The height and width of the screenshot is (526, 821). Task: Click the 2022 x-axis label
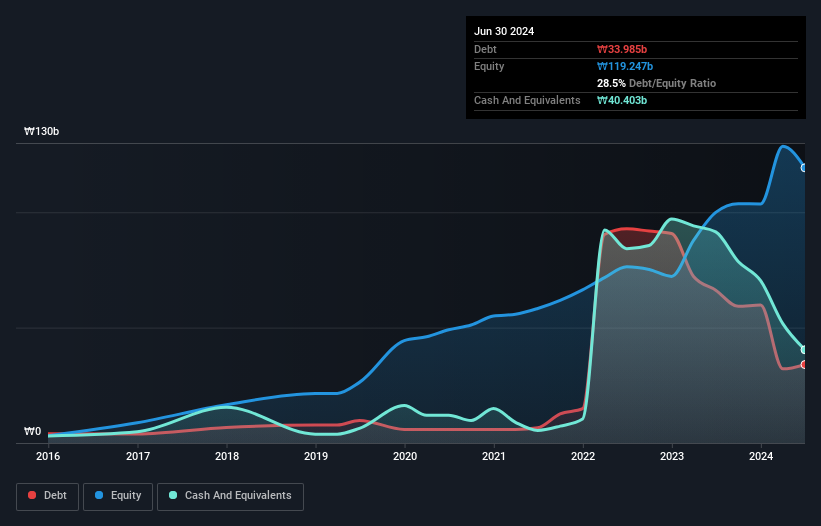(x=583, y=456)
